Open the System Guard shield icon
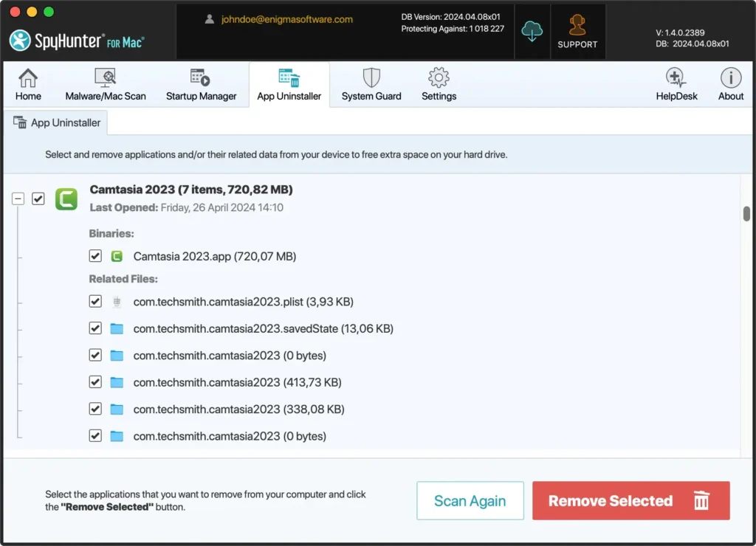The width and height of the screenshot is (756, 546). [371, 77]
